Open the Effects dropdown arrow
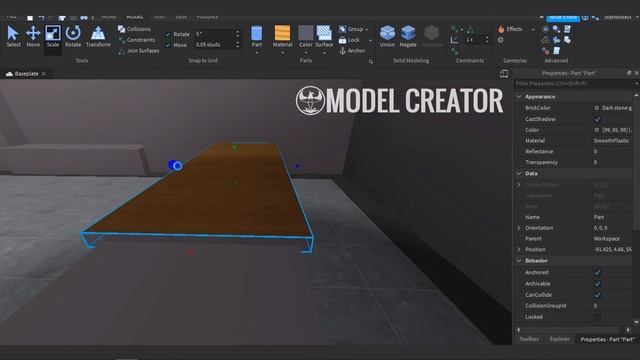640x360 pixels. pos(533,29)
